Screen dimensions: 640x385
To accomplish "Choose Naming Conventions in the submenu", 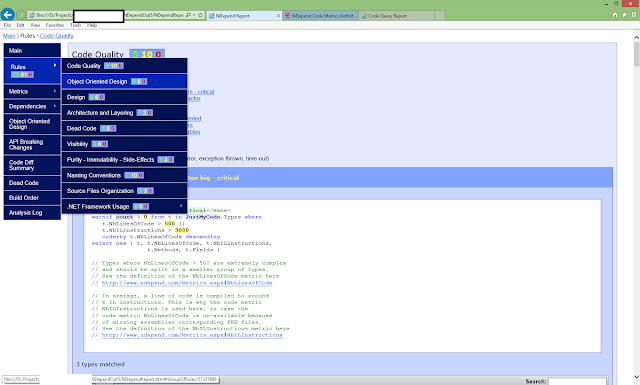I will click(x=124, y=176).
